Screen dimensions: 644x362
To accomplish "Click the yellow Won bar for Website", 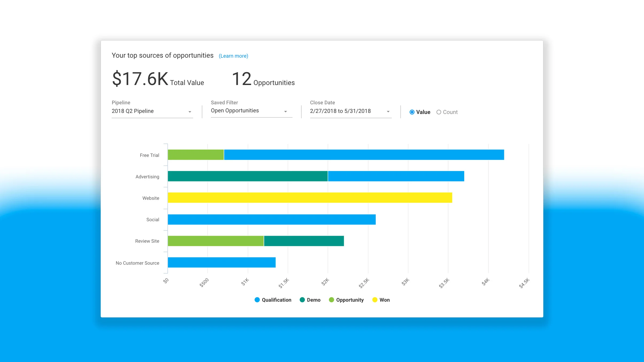I will click(310, 198).
